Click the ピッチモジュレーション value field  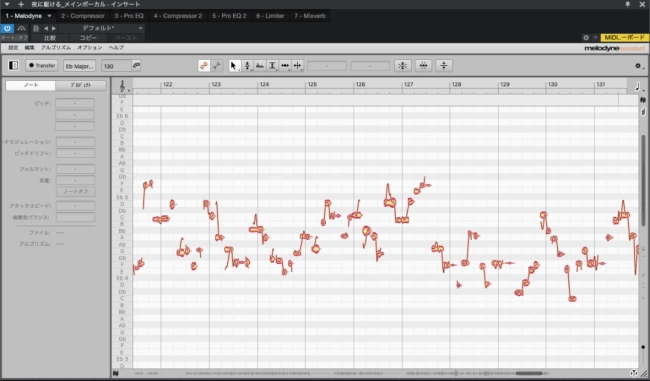pyautogui.click(x=75, y=142)
